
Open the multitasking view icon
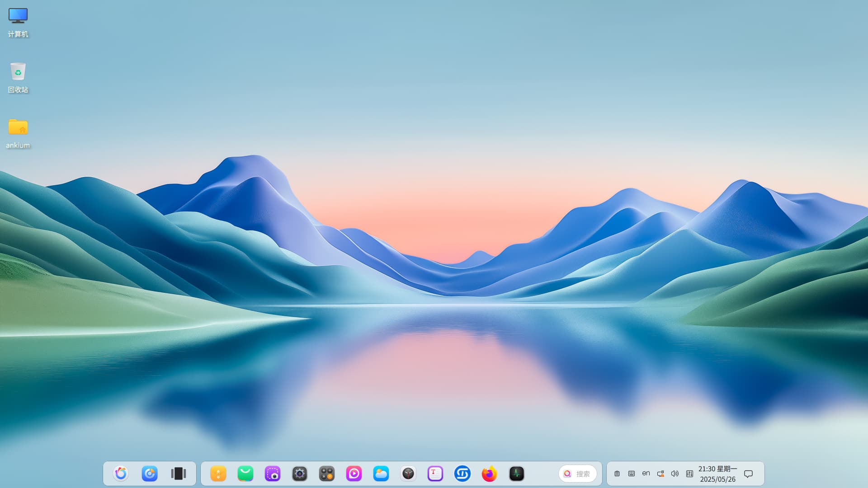[179, 474]
